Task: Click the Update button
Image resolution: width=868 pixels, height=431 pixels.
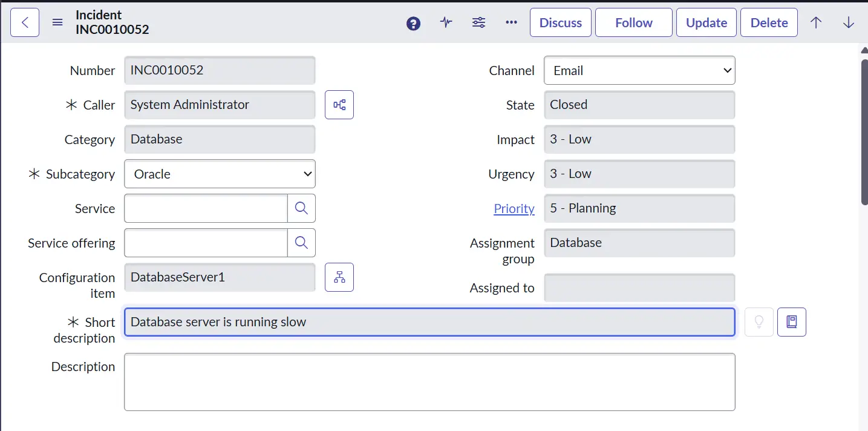Action: click(706, 22)
